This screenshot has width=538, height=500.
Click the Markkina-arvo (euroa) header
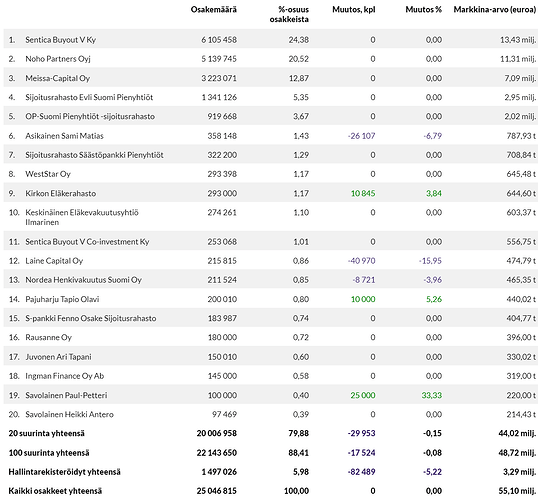tap(494, 10)
